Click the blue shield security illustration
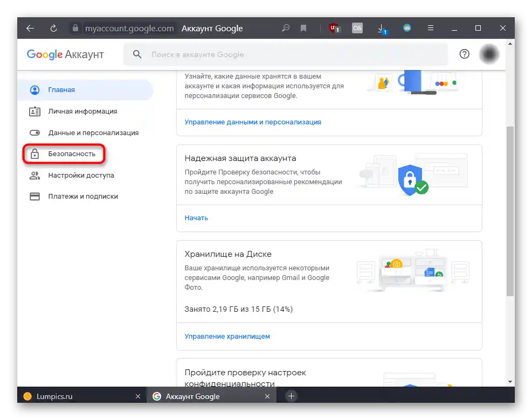The image size is (532, 420). click(412, 180)
